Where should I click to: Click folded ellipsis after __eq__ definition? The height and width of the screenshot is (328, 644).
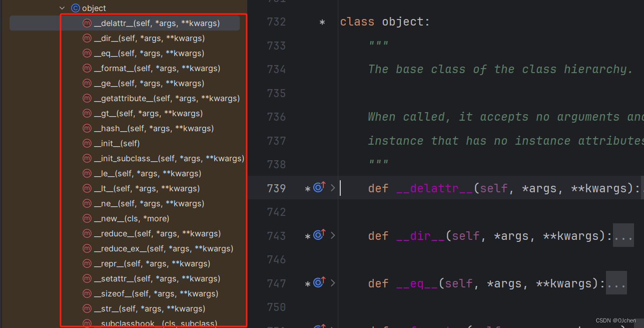(616, 283)
